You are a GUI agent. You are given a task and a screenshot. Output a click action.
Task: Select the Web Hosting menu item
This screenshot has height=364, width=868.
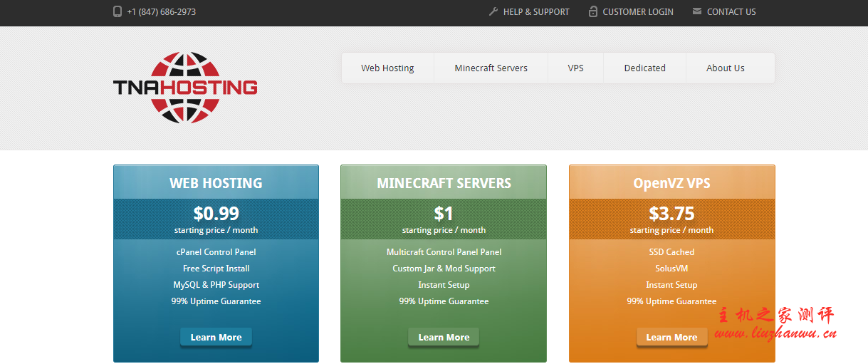(x=387, y=68)
